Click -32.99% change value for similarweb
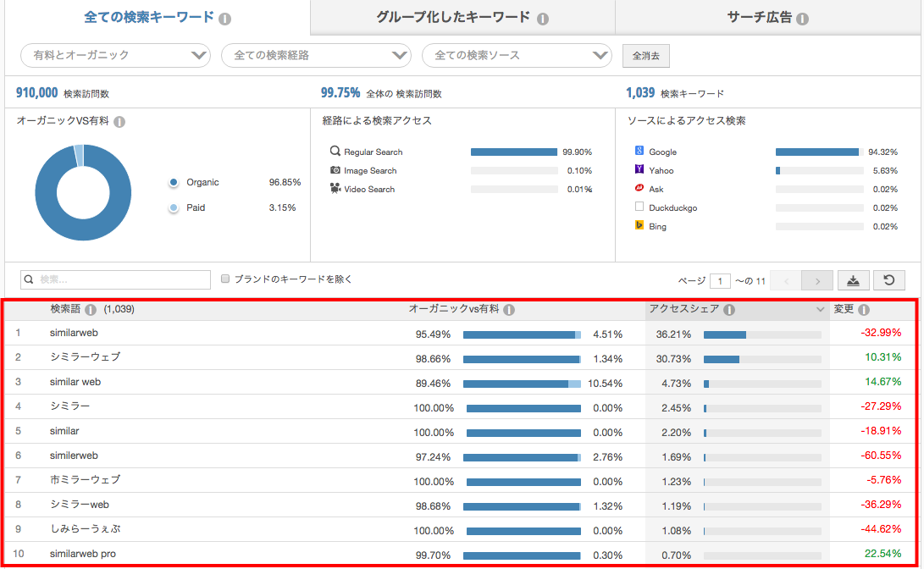 (881, 333)
